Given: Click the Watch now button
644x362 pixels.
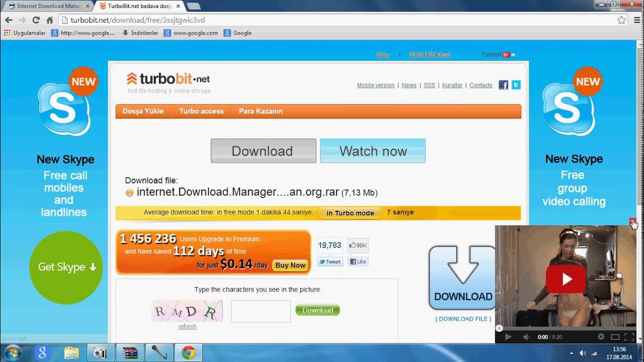Looking at the screenshot, I should (x=373, y=151).
